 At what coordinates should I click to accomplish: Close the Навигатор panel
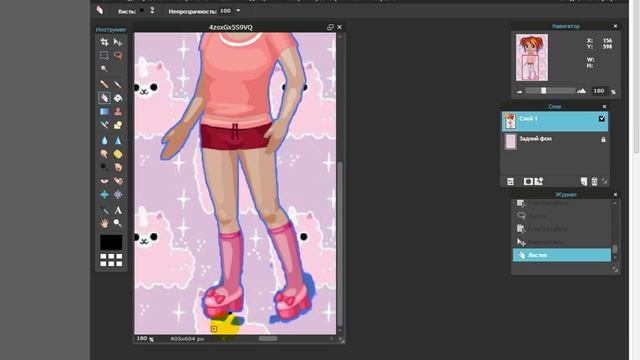coord(616,26)
